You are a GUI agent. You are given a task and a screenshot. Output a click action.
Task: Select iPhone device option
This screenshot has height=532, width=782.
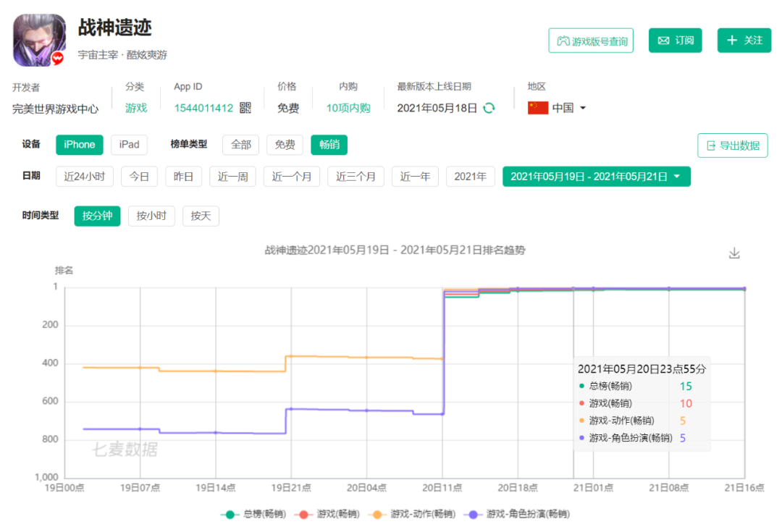point(80,145)
